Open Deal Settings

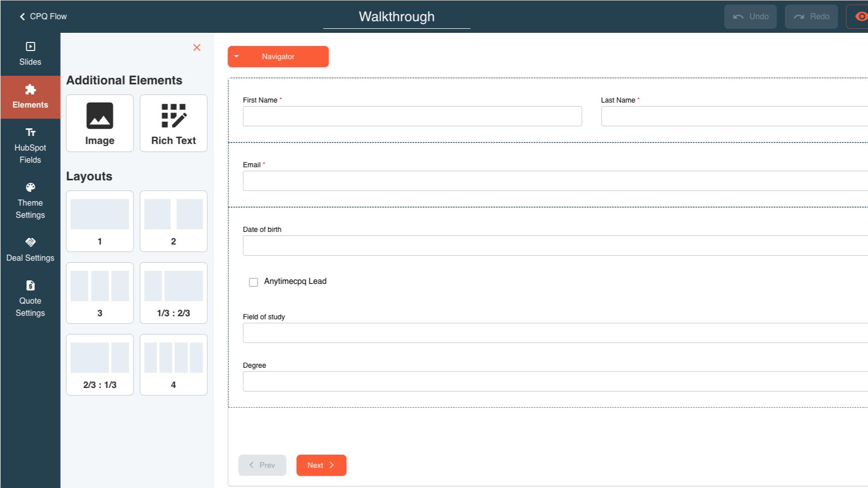30,249
